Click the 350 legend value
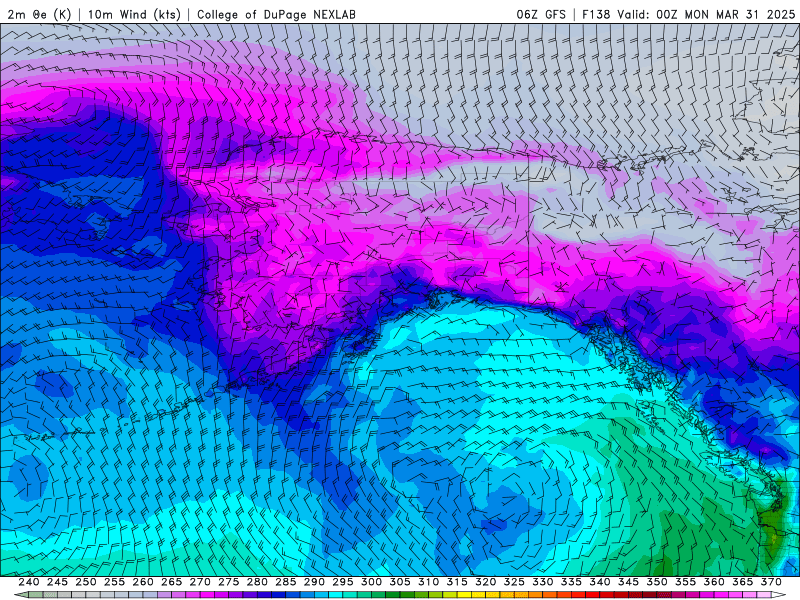 pyautogui.click(x=657, y=582)
